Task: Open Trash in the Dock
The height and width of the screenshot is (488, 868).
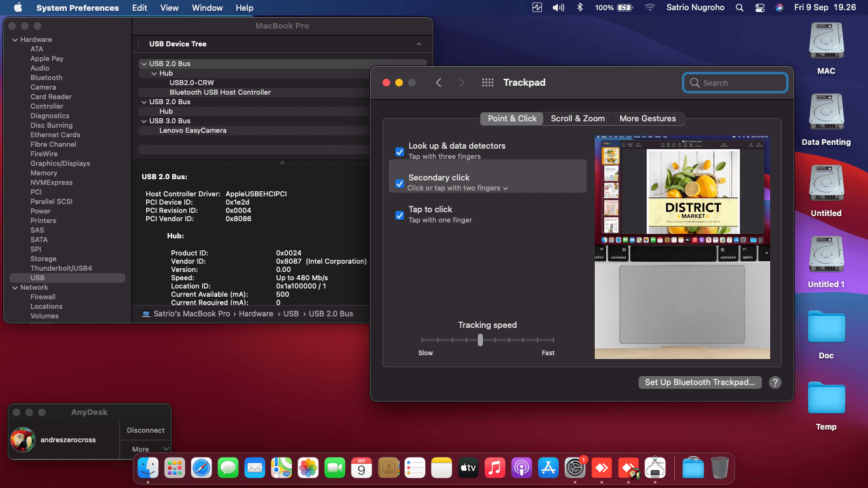Action: 720,468
